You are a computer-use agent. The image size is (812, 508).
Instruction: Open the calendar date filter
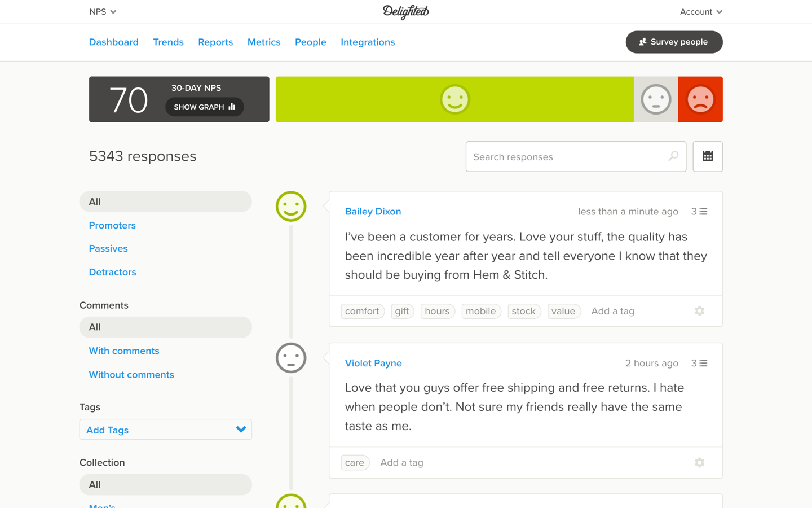coord(707,156)
